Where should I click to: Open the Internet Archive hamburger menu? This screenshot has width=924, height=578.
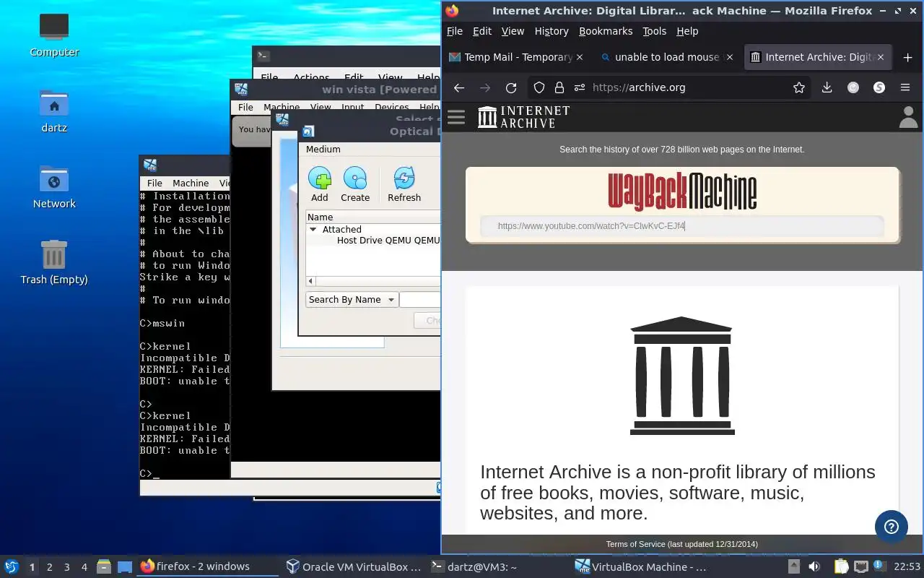(456, 117)
